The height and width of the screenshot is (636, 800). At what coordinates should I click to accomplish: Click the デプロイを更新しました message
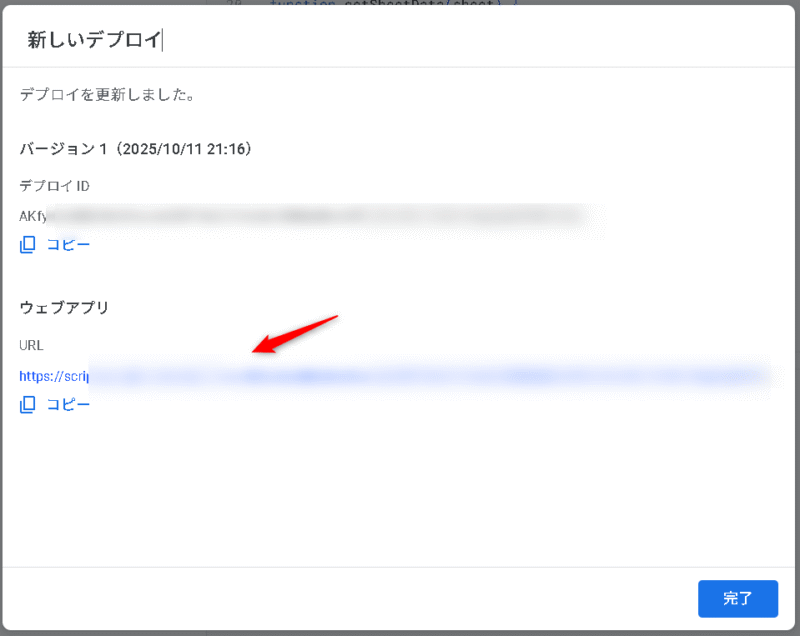pos(107,96)
